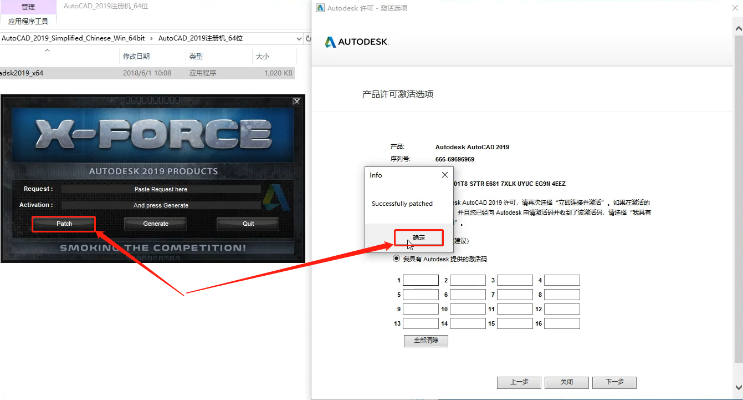The height and width of the screenshot is (400, 743).
Task: Click the close button at dialog bottom
Action: coord(567,382)
